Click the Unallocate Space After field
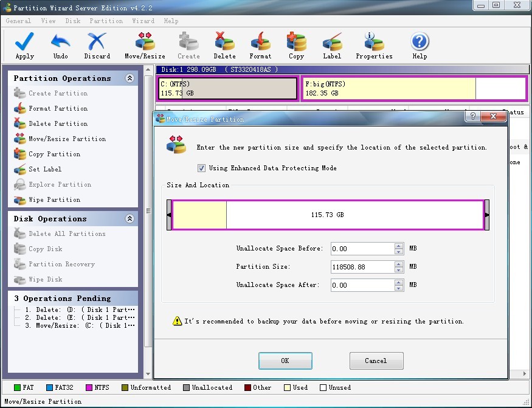The image size is (532, 408). (362, 285)
